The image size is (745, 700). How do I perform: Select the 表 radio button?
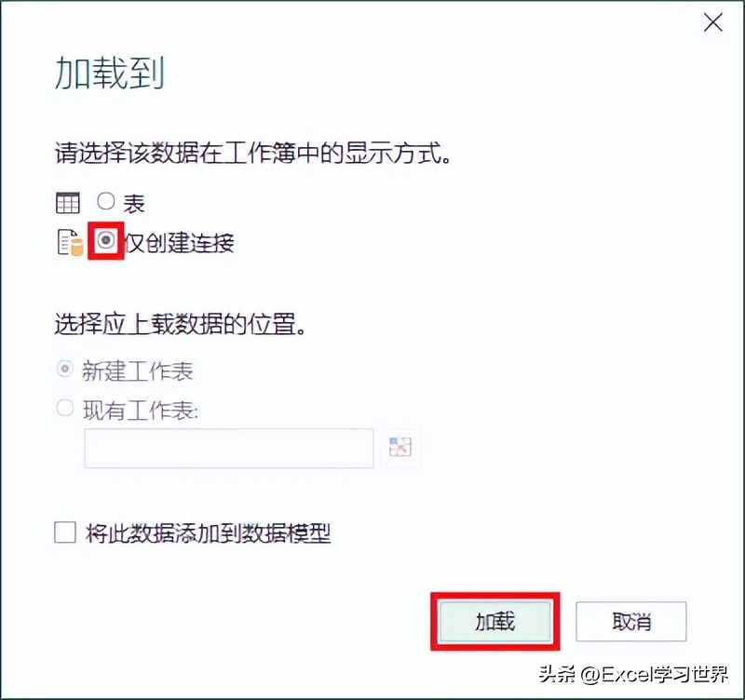click(x=105, y=201)
